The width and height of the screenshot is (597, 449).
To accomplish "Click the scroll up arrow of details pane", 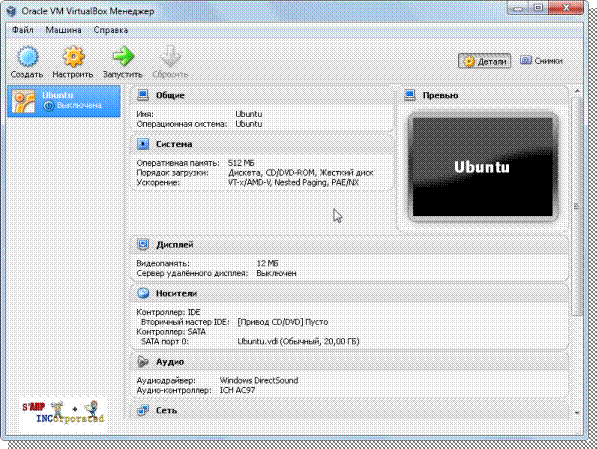I will pyautogui.click(x=577, y=91).
